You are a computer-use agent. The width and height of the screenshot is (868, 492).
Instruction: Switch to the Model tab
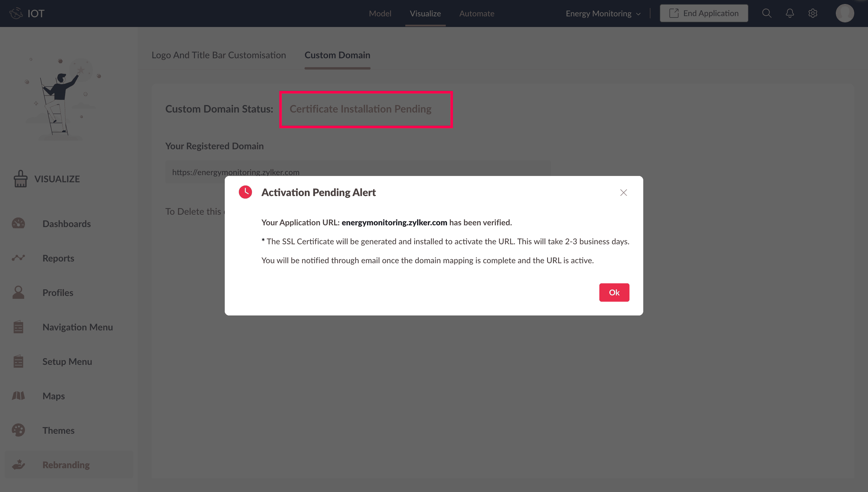tap(380, 13)
